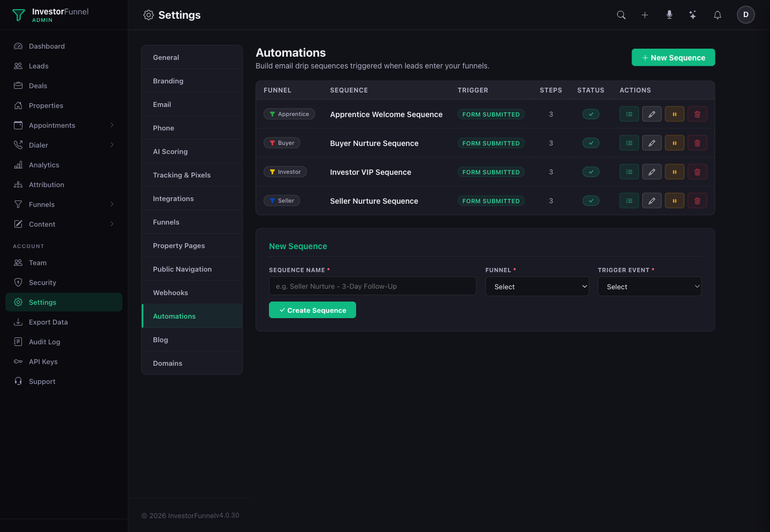Open Property Pages settings tab
Image resolution: width=770 pixels, height=532 pixels.
pyautogui.click(x=192, y=245)
